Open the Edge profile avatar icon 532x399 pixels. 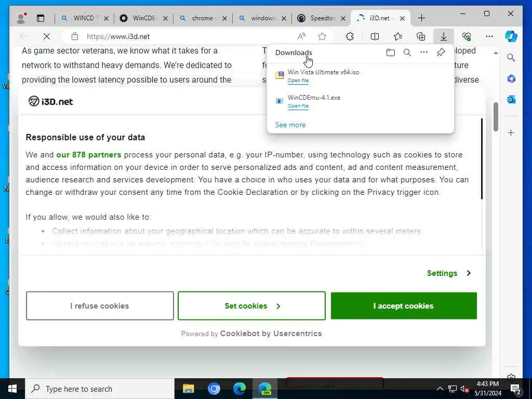tap(21, 18)
